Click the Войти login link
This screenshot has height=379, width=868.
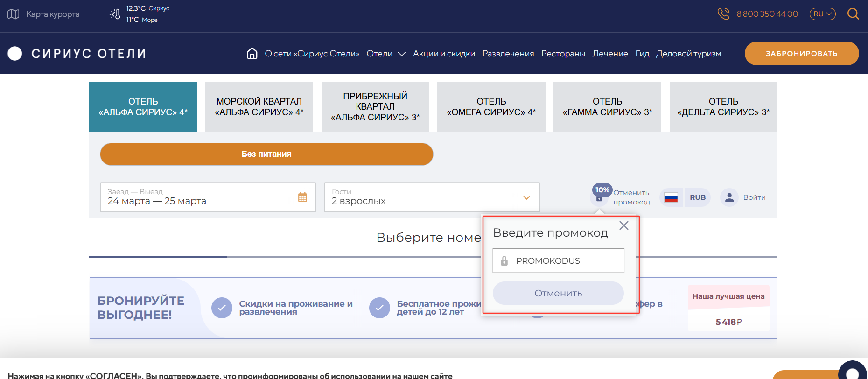pos(754,197)
